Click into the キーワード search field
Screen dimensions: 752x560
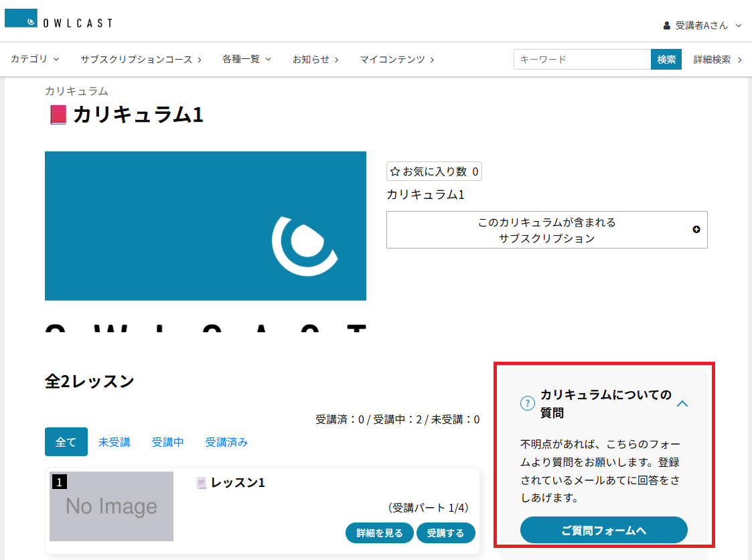581,59
